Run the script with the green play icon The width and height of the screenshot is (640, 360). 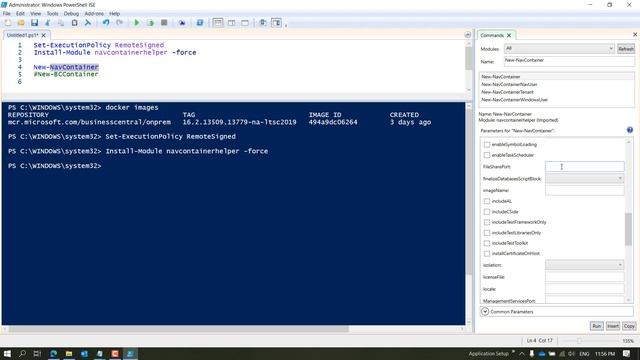[x=137, y=23]
